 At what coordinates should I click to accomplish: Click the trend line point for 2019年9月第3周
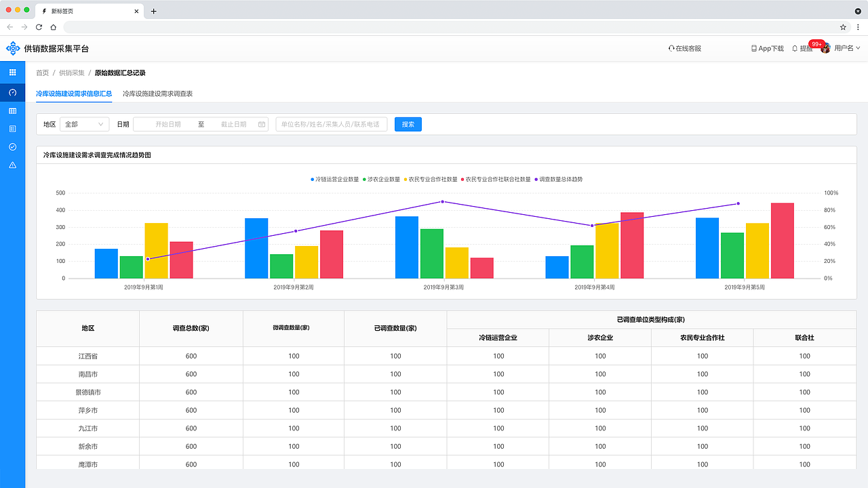[x=442, y=201]
